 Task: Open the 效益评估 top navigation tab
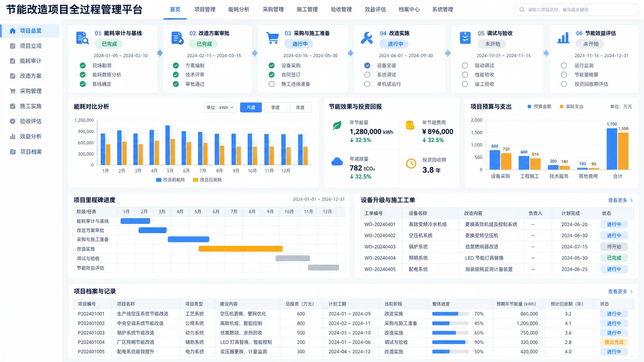[375, 9]
